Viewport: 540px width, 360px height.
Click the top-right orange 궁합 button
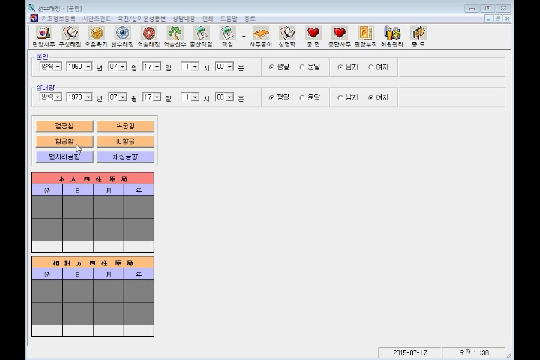tap(125, 126)
